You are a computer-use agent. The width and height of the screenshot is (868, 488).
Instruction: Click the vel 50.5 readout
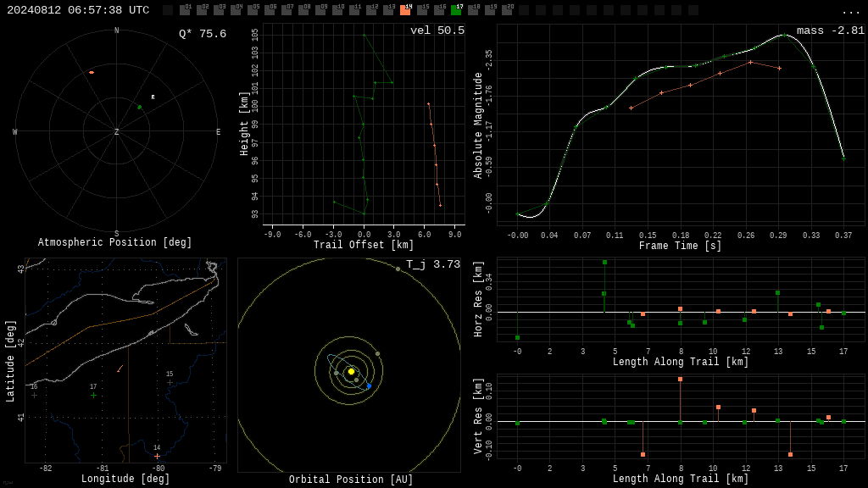437,30
